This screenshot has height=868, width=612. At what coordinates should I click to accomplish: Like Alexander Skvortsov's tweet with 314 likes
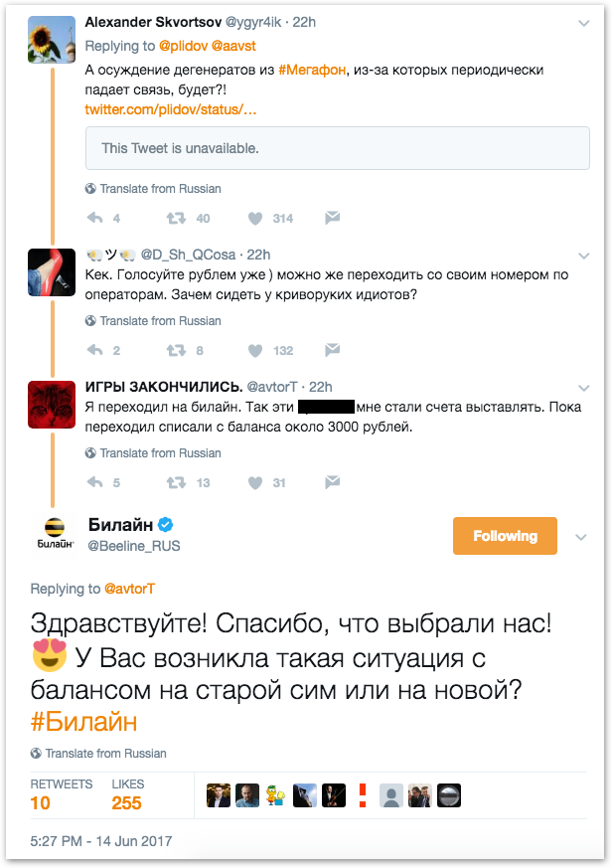255,218
